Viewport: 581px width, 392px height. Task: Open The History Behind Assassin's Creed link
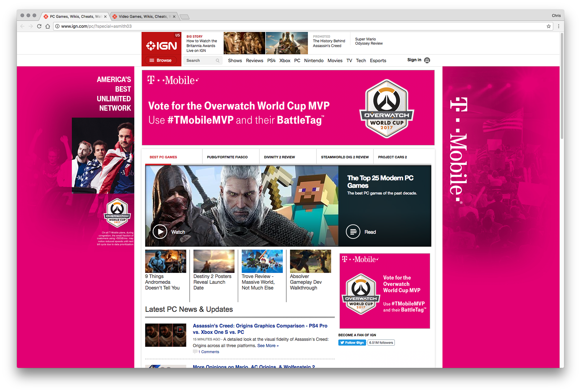click(x=329, y=43)
